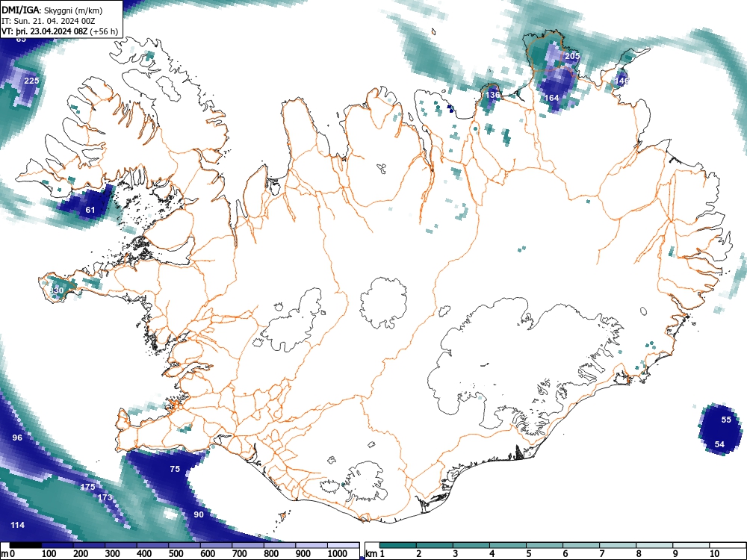Click the visibility value 330 on Snæfellsnes
This screenshot has height=560, width=747.
(57, 290)
